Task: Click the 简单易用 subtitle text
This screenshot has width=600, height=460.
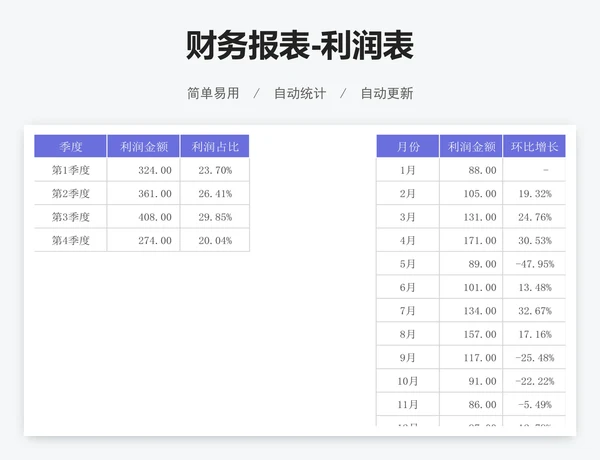Action: [x=213, y=93]
